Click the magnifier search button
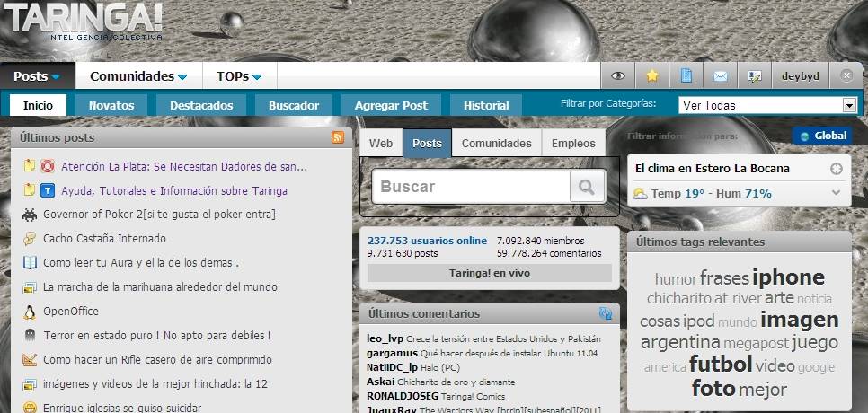This screenshot has width=868, height=413. (586, 187)
